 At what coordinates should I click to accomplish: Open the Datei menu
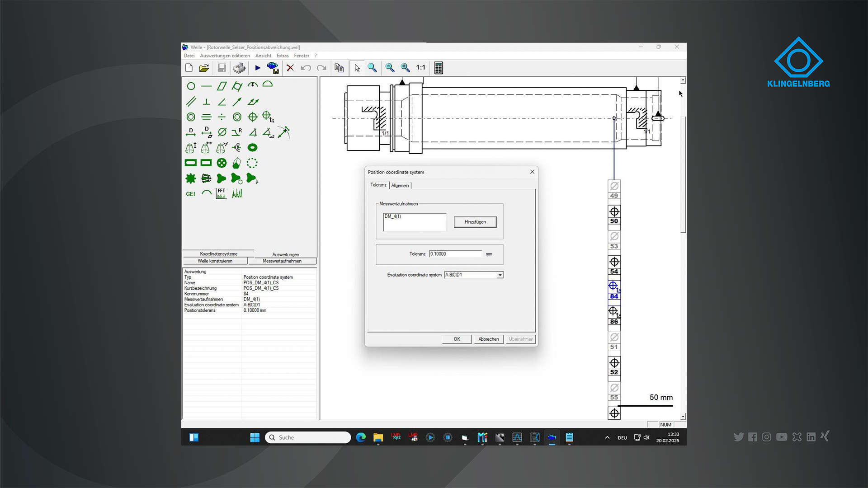[x=189, y=56]
